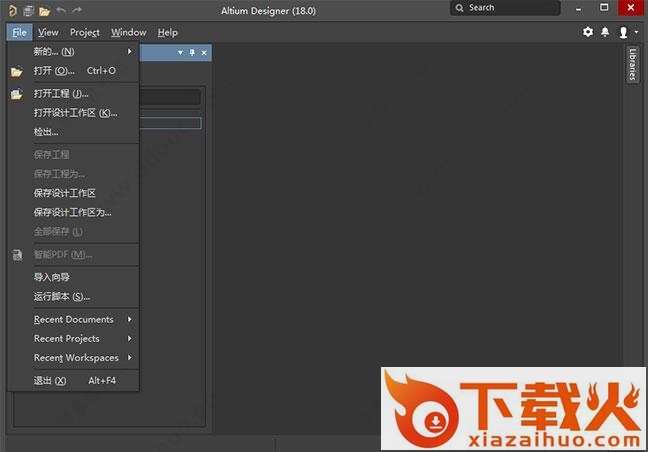
Task: Click the Altium logo icon in title bar
Action: coord(12,10)
